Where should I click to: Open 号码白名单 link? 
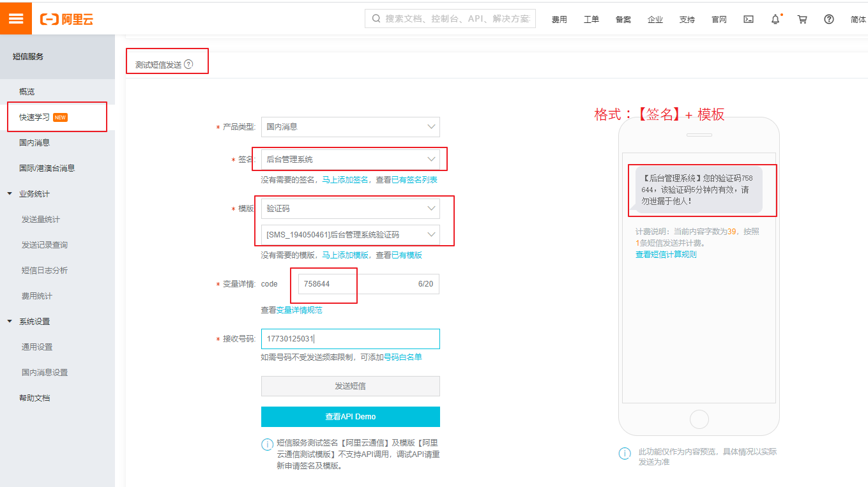[x=402, y=357]
